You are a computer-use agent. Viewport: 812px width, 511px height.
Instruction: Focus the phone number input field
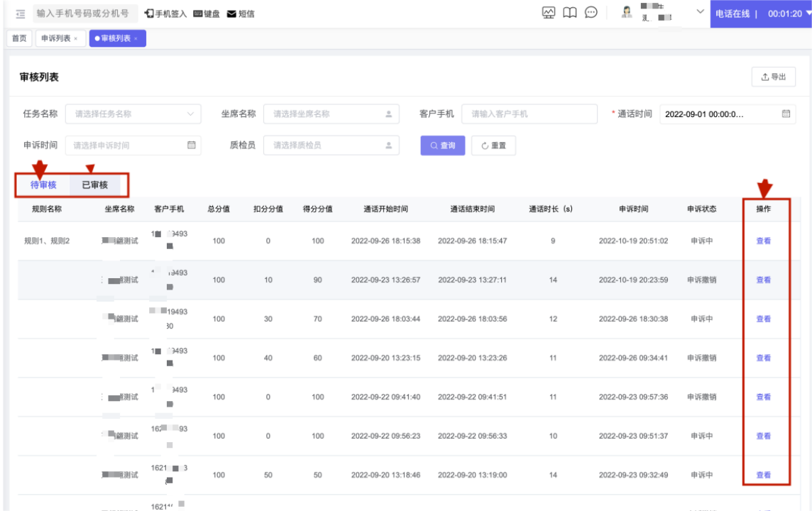pyautogui.click(x=85, y=13)
